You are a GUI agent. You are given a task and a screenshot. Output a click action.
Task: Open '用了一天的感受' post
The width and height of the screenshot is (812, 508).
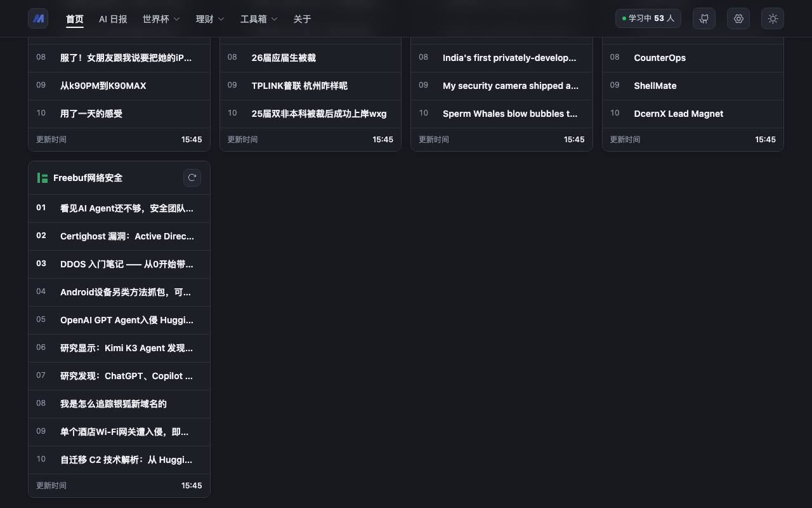[x=119, y=114]
